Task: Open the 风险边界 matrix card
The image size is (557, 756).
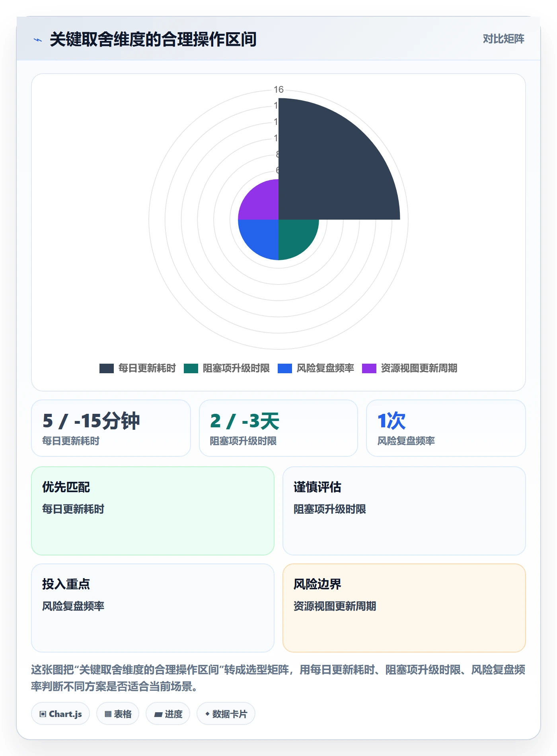Action: 404,608
